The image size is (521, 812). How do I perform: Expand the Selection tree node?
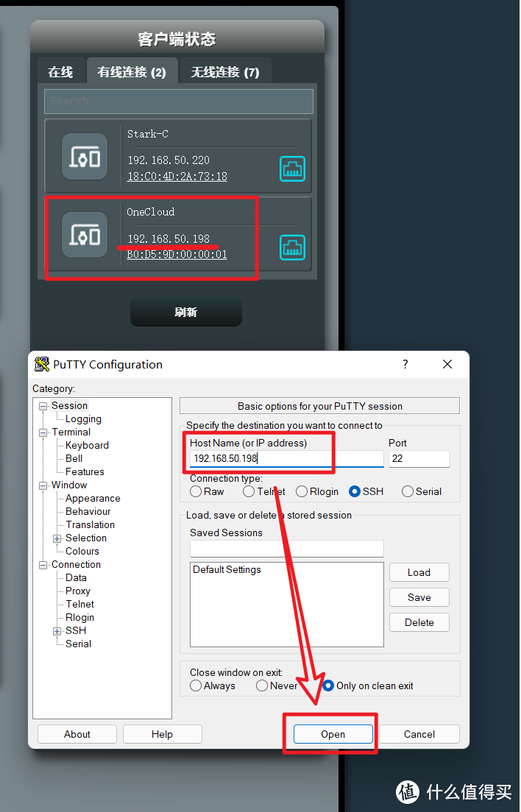(57, 538)
